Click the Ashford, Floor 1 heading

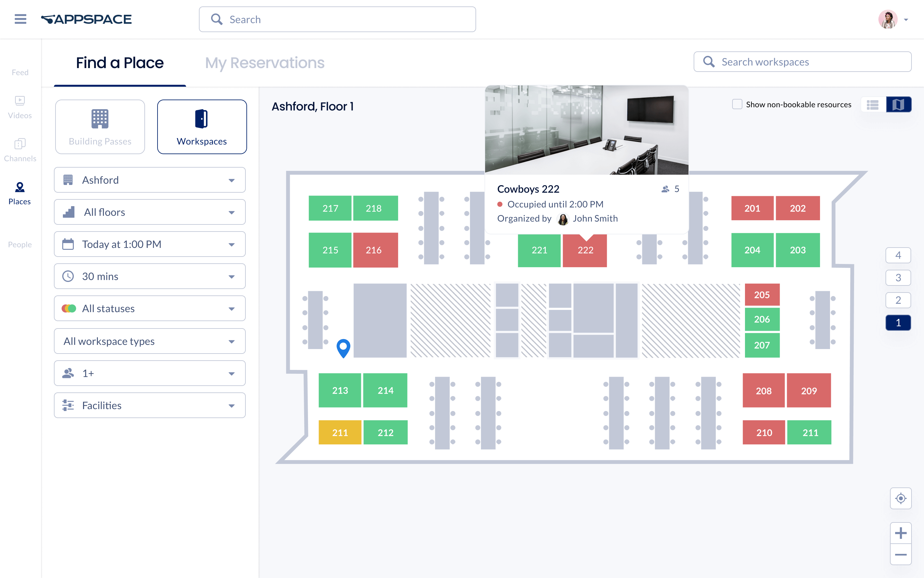313,106
